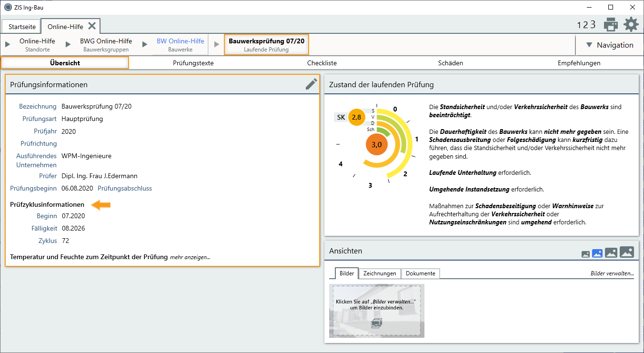
Task: Click the 'Bilder verwalten...' link
Action: [x=612, y=273]
